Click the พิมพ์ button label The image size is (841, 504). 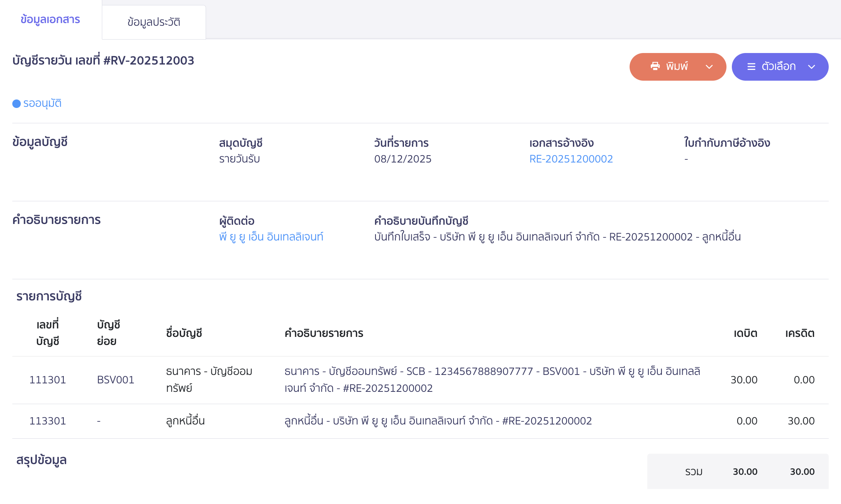point(677,66)
